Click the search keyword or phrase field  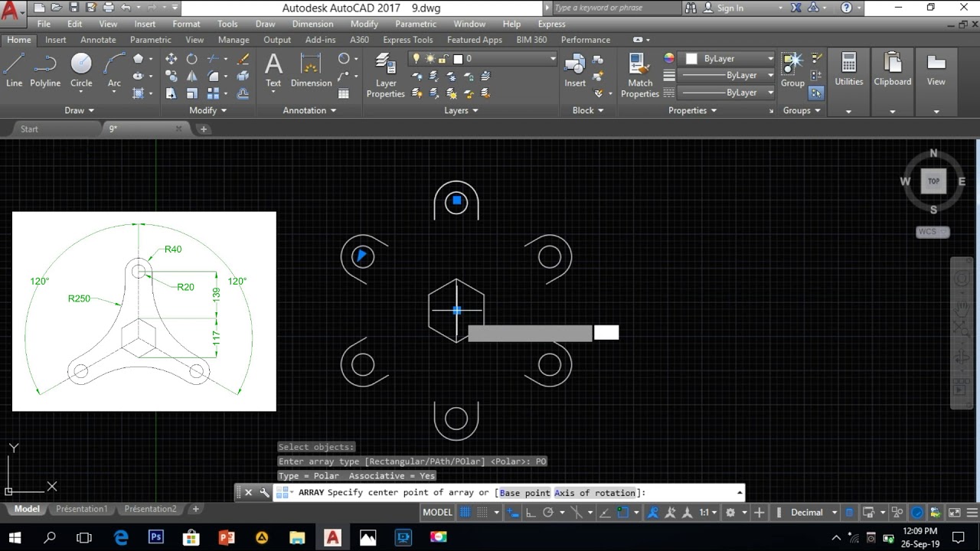tap(615, 8)
